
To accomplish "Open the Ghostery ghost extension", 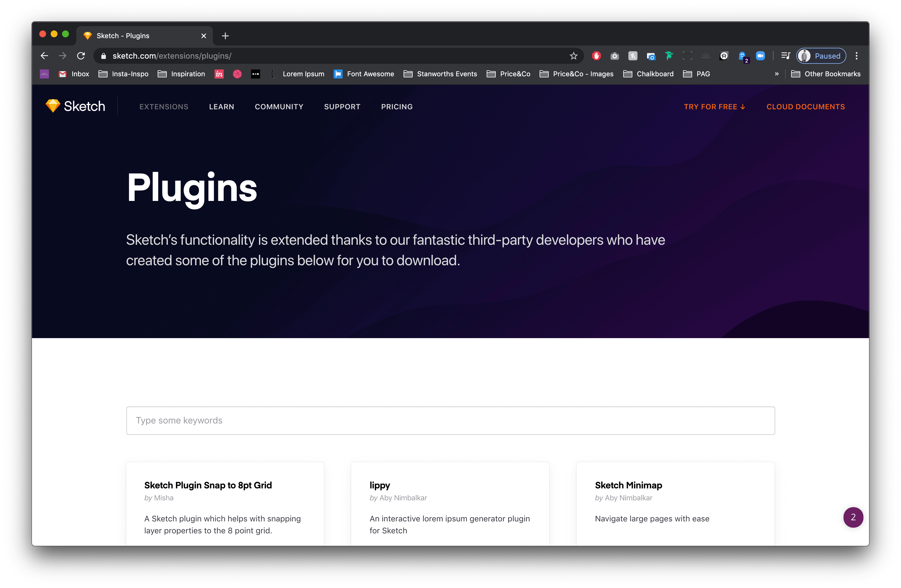I will [x=742, y=56].
